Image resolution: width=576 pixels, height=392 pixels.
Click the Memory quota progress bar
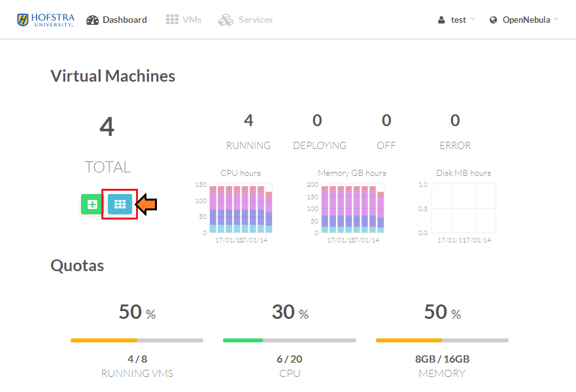pos(442,340)
